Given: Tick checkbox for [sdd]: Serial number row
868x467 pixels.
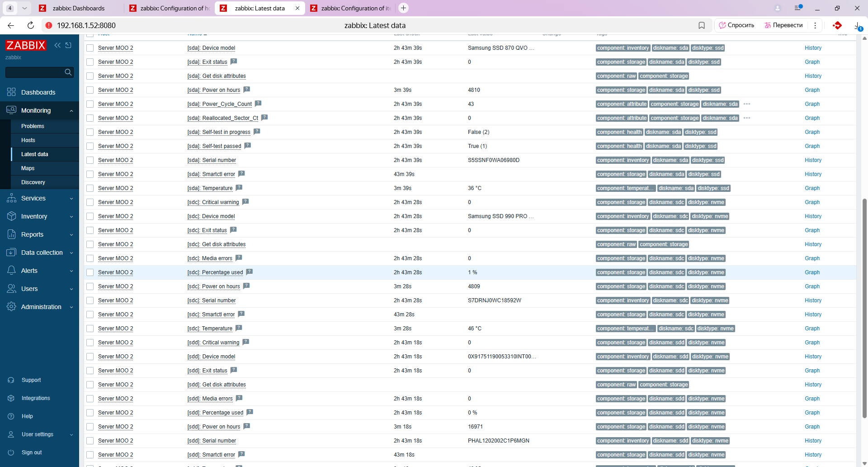Looking at the screenshot, I should (90, 441).
